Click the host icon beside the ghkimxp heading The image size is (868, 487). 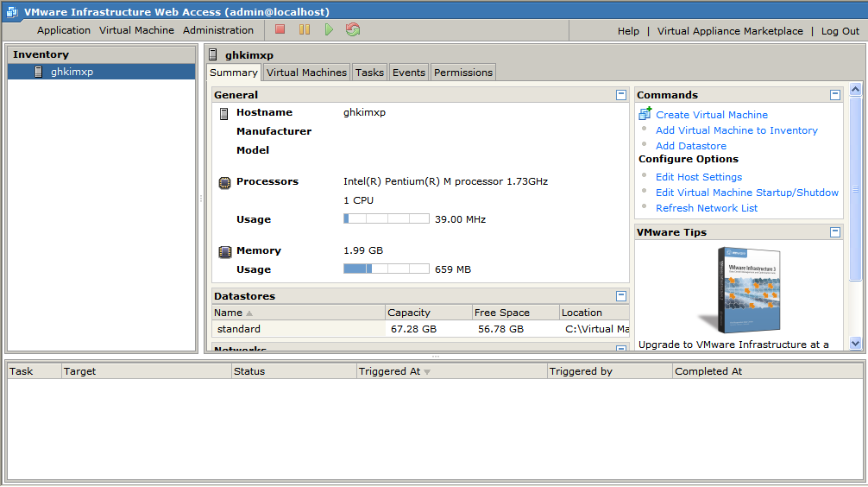tap(212, 54)
